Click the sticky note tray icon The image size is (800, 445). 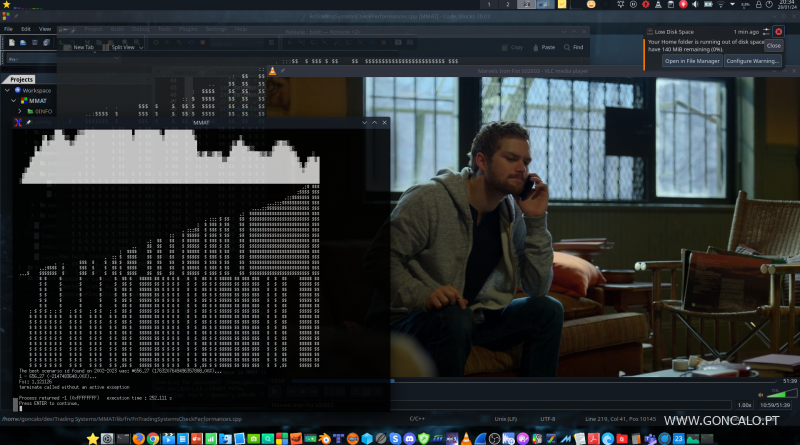point(562,5)
